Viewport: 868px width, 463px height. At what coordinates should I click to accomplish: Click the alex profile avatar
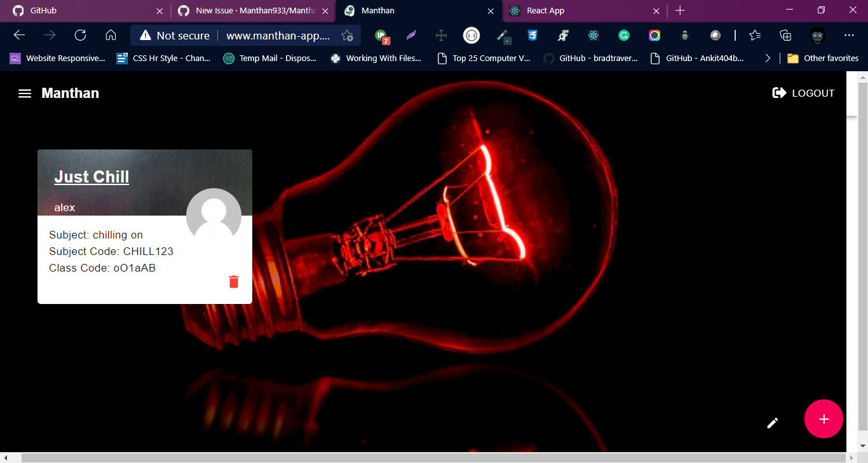[214, 216]
